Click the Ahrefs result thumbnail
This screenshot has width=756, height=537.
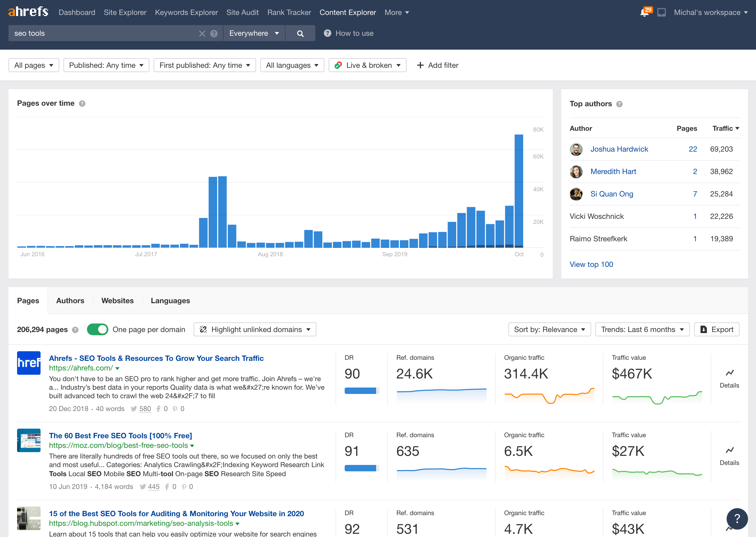click(x=29, y=363)
